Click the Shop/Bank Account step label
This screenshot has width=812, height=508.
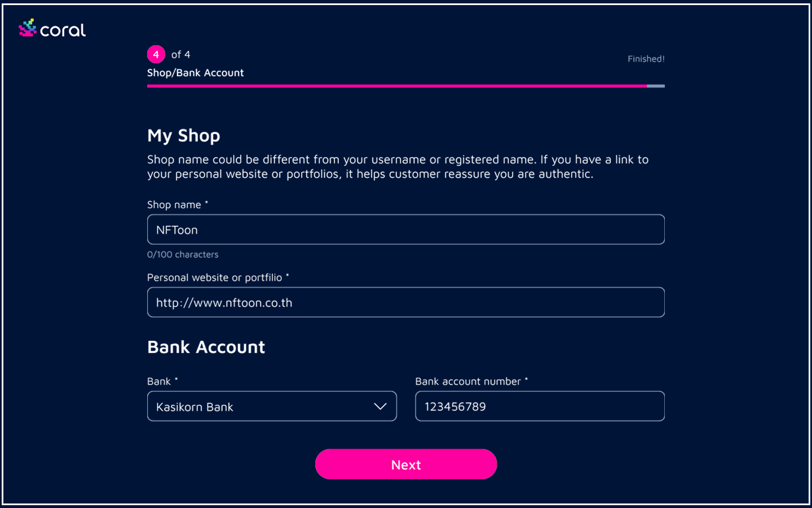click(x=195, y=72)
